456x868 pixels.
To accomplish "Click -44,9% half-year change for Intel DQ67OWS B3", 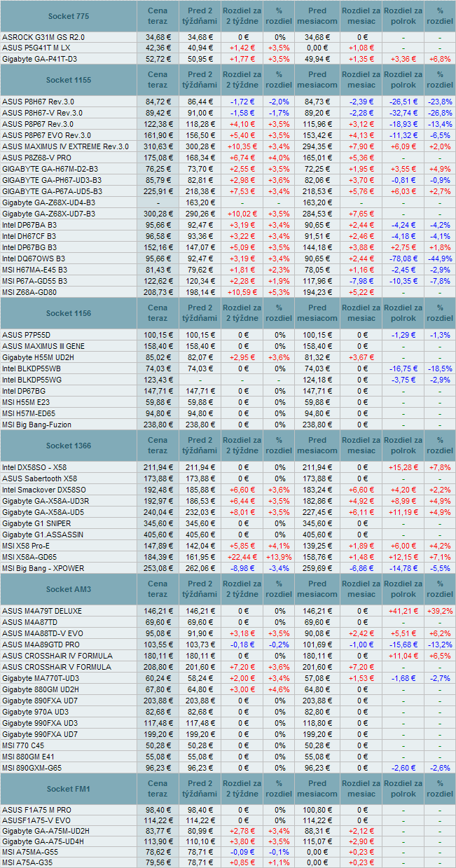I will point(440,259).
